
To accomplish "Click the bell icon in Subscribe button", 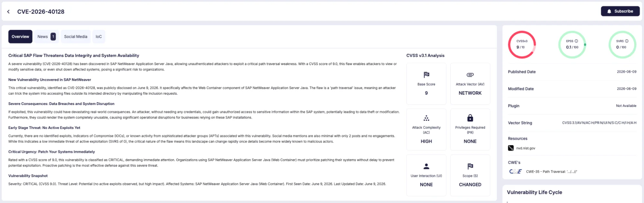I will pos(609,11).
